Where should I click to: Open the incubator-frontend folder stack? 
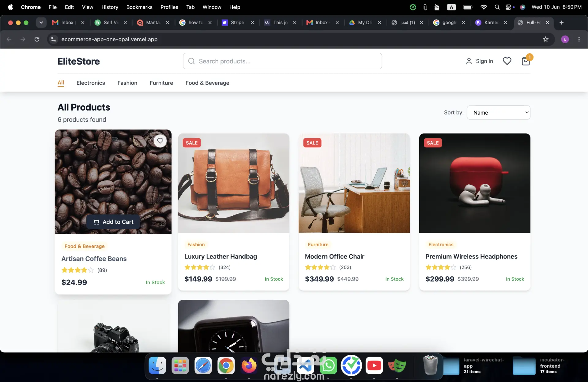[540, 366]
